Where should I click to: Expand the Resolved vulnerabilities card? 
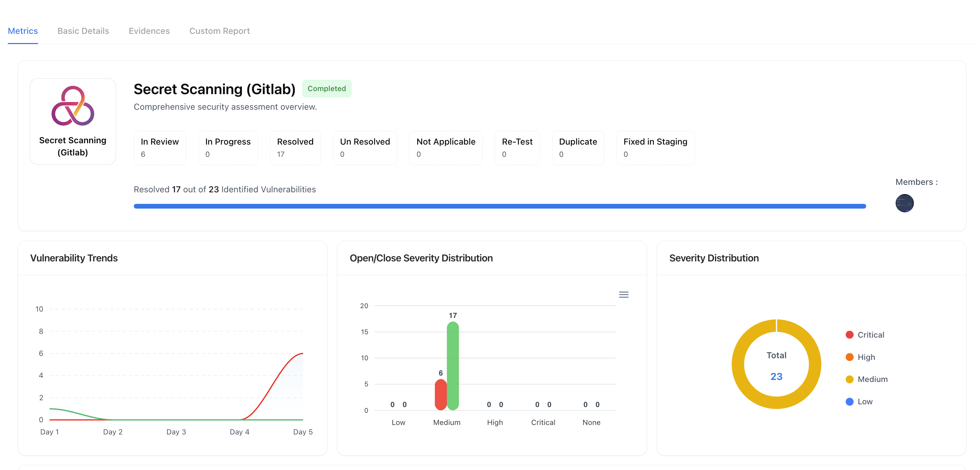tap(295, 148)
